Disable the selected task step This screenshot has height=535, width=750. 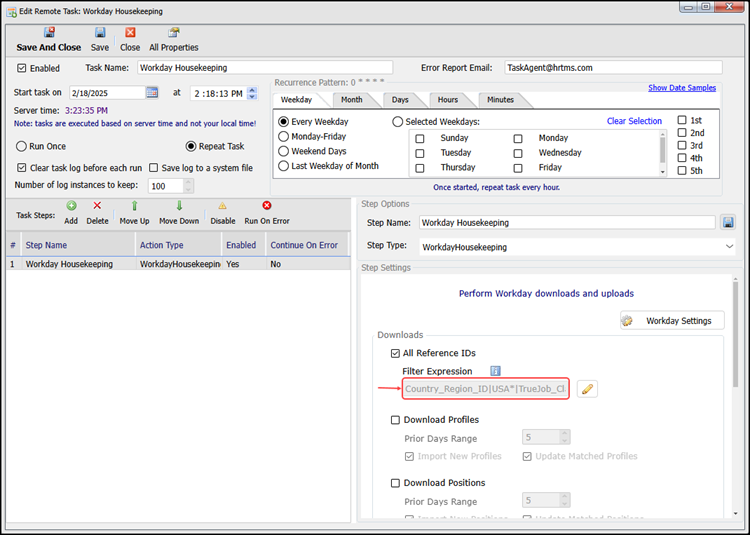coord(223,206)
